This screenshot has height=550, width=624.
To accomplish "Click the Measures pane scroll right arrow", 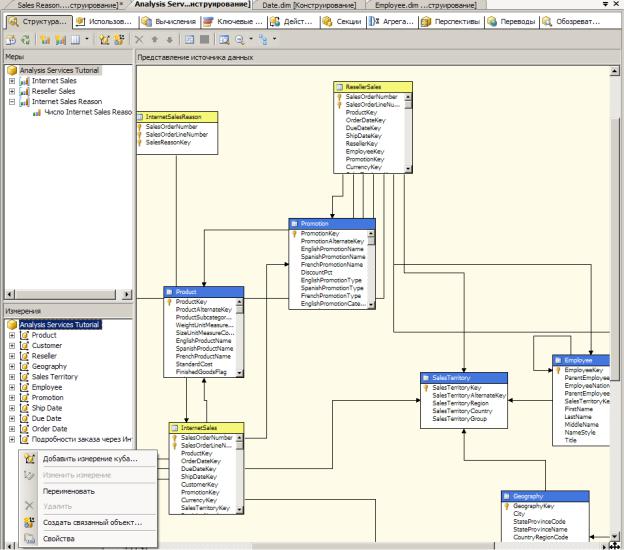I will point(127,295).
